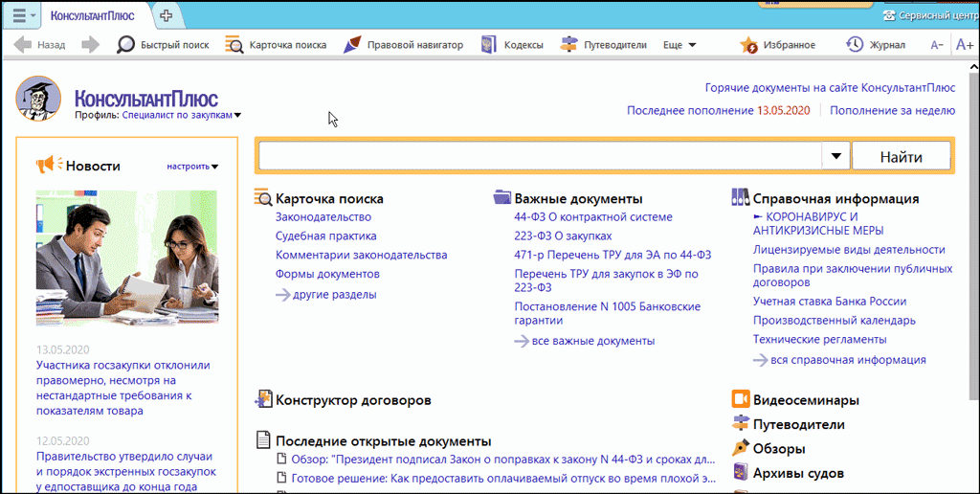Open the hamburger main menu button
Image resolution: width=980 pixels, height=494 pixels.
coord(19,15)
